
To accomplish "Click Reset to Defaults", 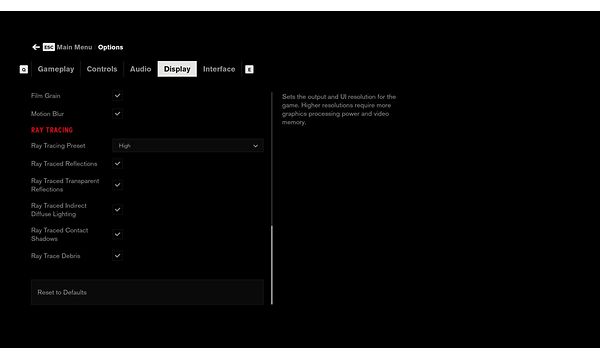I will [x=147, y=292].
